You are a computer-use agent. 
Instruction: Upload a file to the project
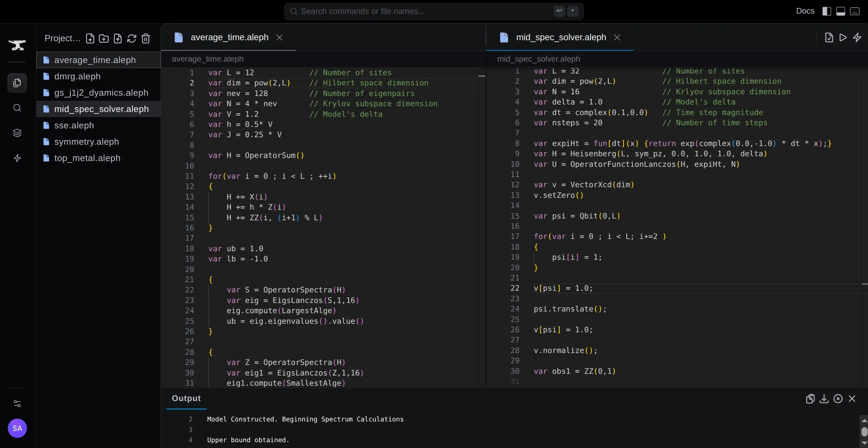click(x=118, y=38)
